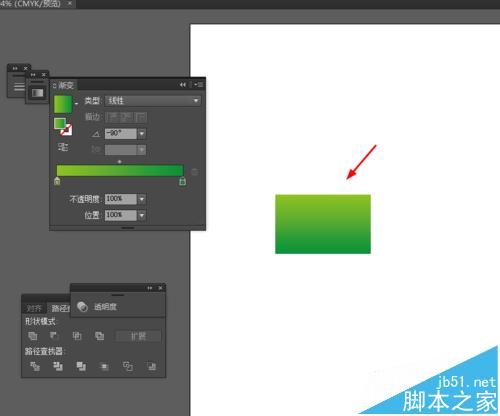Switch to the 路径 Pathfinder tab

point(59,308)
